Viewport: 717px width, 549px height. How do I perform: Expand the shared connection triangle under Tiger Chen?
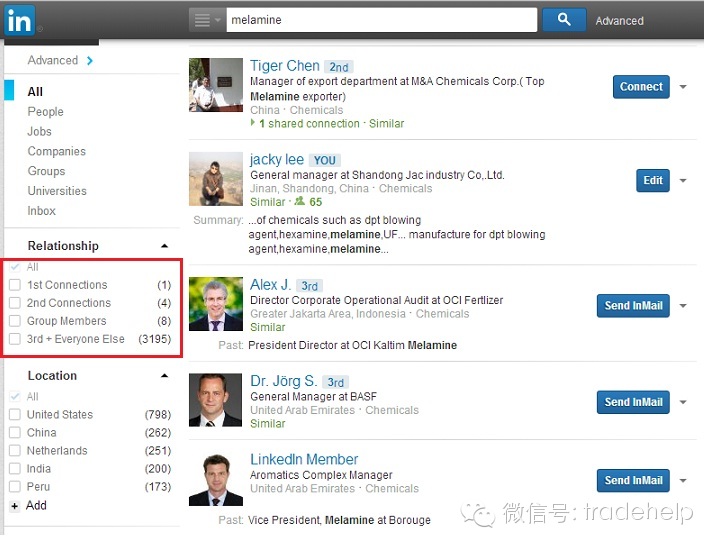coord(252,123)
